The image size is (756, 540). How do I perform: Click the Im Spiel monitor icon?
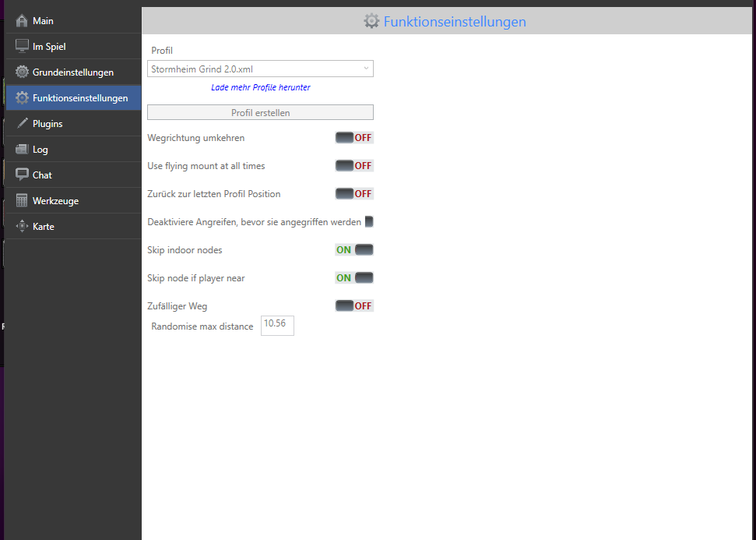coord(22,47)
